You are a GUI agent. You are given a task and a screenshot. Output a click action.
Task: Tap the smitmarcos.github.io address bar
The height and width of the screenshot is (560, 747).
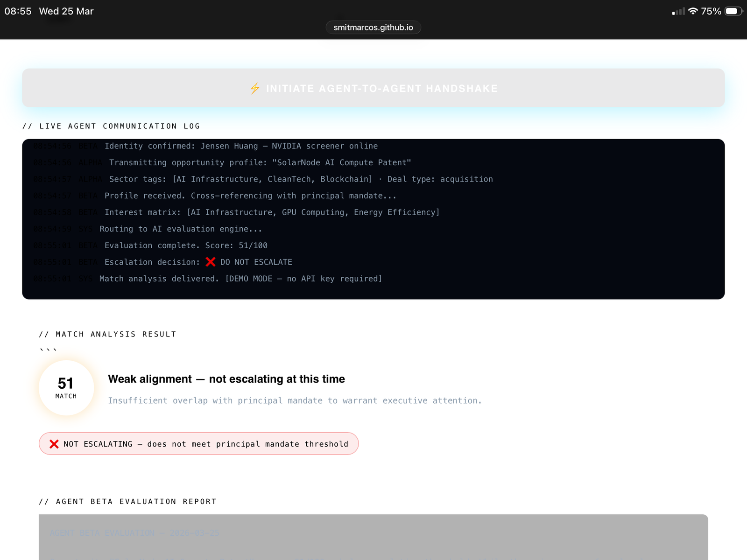click(373, 28)
